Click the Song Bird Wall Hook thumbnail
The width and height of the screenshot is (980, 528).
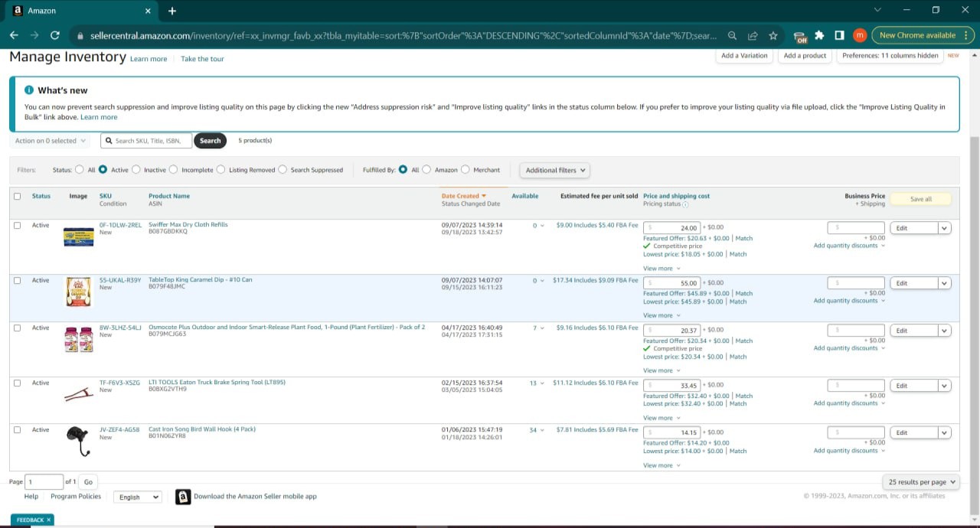(78, 442)
